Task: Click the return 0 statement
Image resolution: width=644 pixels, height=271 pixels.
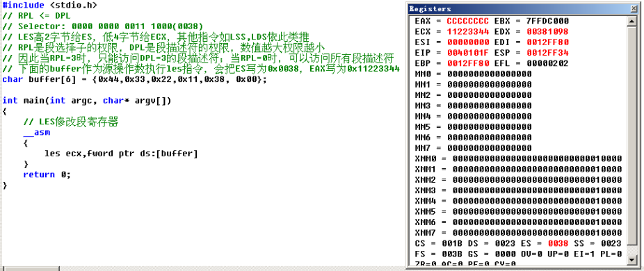Action: coord(47,174)
